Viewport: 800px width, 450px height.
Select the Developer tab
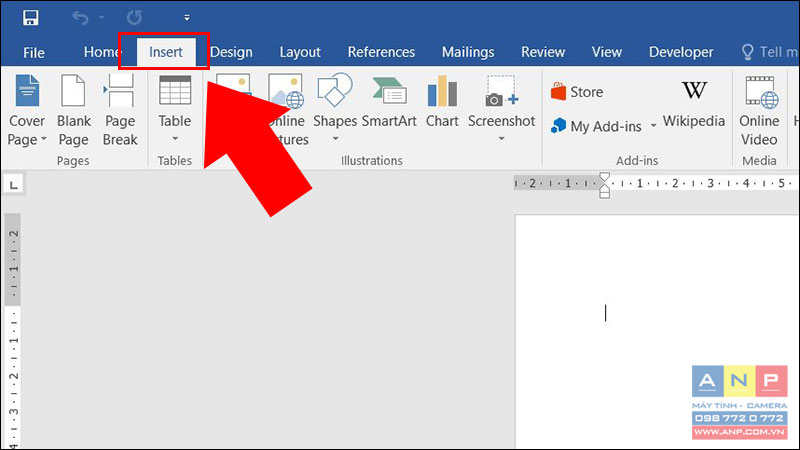(681, 52)
